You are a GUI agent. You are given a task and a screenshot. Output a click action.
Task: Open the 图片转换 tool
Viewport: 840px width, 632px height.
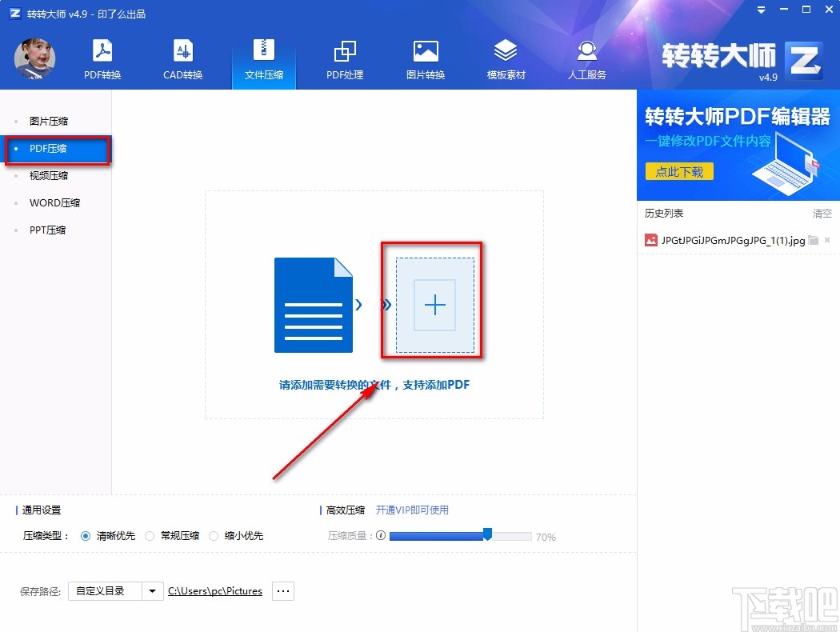(x=425, y=58)
